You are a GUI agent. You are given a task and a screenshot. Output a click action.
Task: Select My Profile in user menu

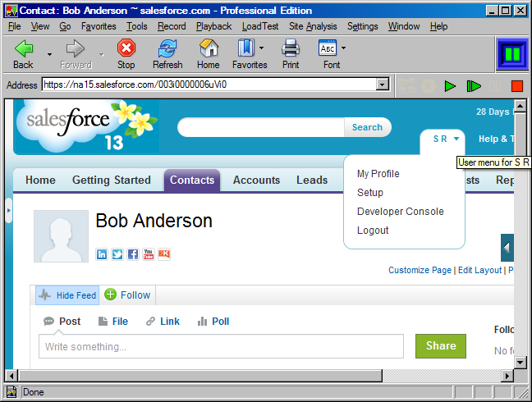coord(378,174)
